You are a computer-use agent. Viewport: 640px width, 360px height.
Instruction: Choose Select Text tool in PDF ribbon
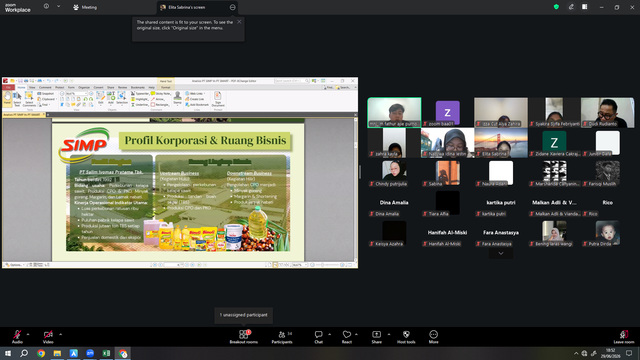coord(17,99)
